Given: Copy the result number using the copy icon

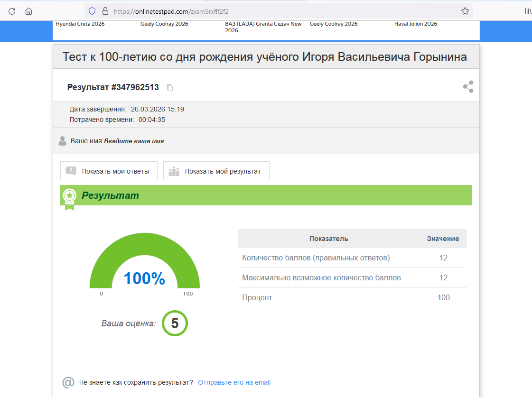Looking at the screenshot, I should [170, 88].
